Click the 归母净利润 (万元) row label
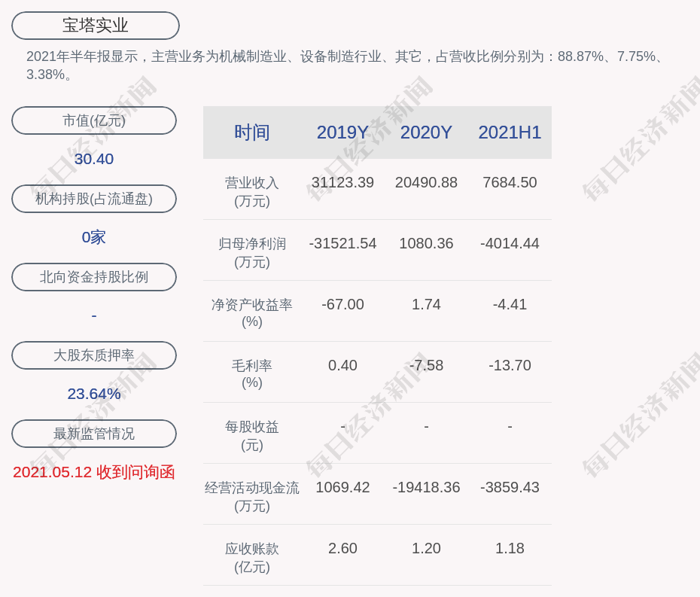This screenshot has width=700, height=597. tap(252, 253)
